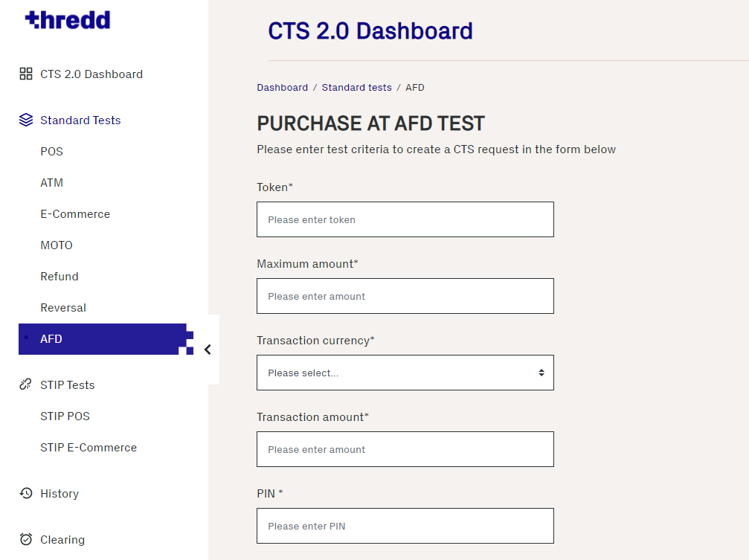749x560 pixels.
Task: Click the Standard Tests layers icon
Action: (x=26, y=120)
